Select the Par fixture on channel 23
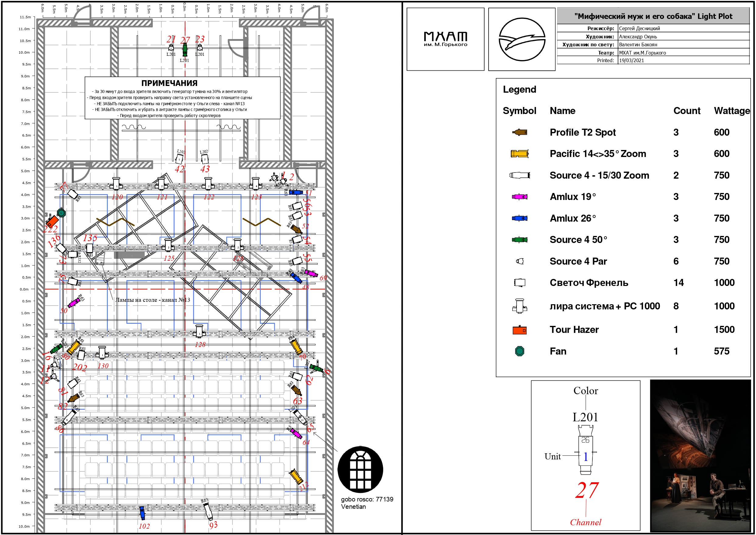The width and height of the screenshot is (756, 535). point(200,47)
